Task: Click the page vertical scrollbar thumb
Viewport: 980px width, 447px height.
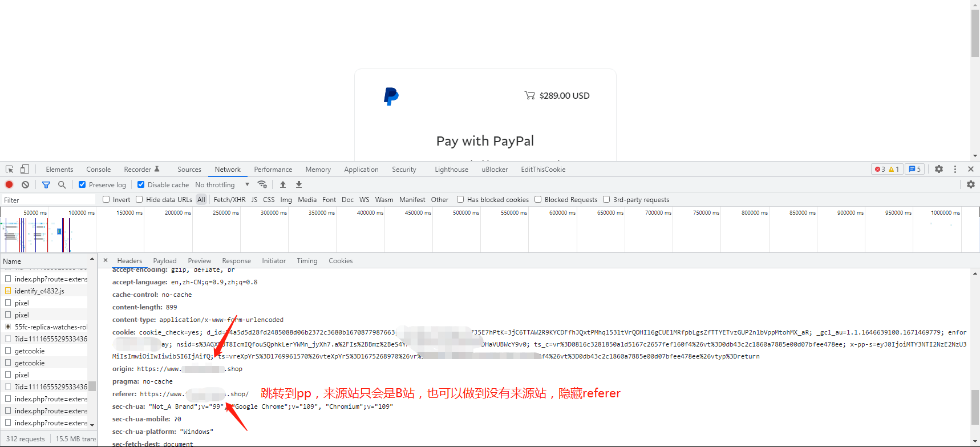Action: pyautogui.click(x=975, y=33)
